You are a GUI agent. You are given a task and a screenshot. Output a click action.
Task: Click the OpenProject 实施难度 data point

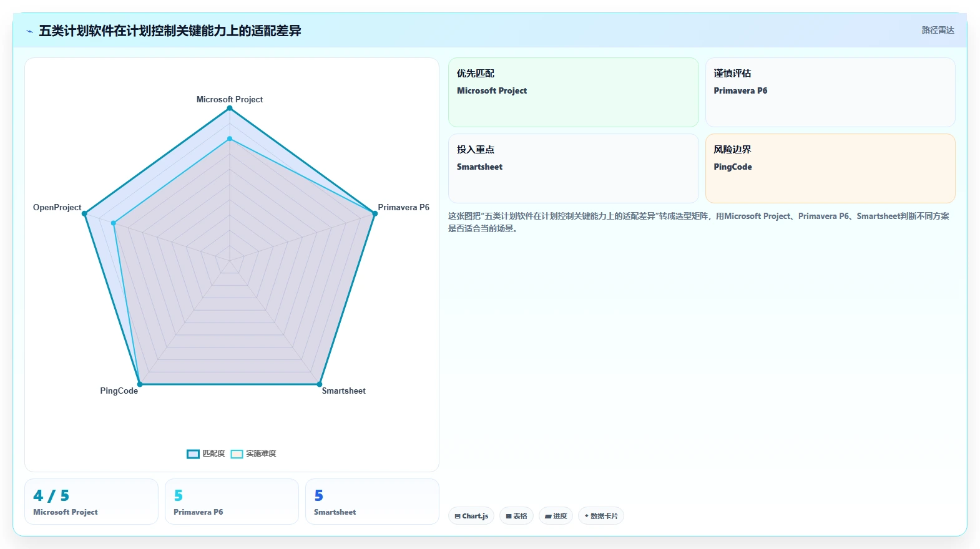point(114,223)
